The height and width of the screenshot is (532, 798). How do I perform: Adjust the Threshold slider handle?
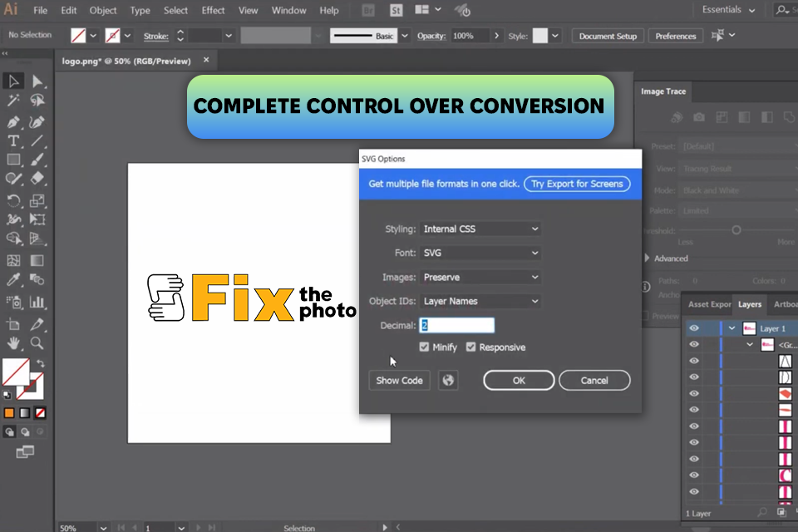[x=736, y=230]
